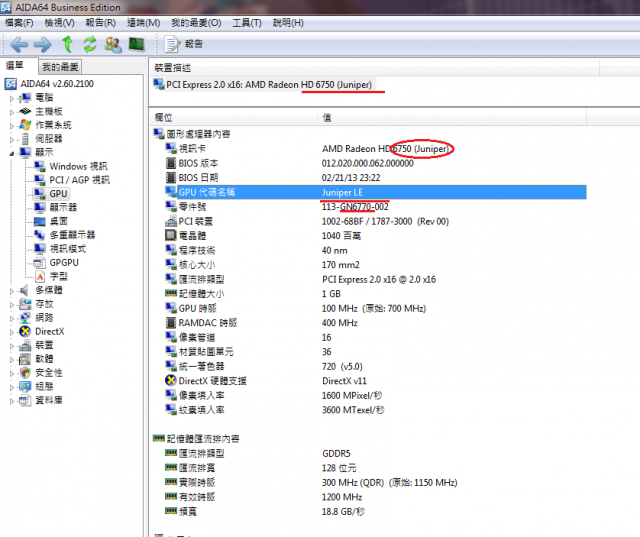Select the Windows 視訊 tree item
Screen dimensions: 640x537
(x=78, y=166)
